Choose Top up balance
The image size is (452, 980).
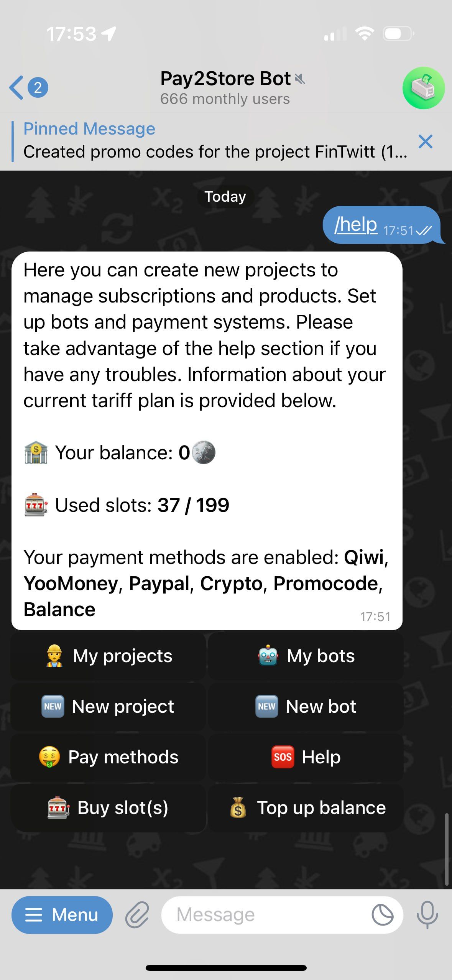[306, 808]
